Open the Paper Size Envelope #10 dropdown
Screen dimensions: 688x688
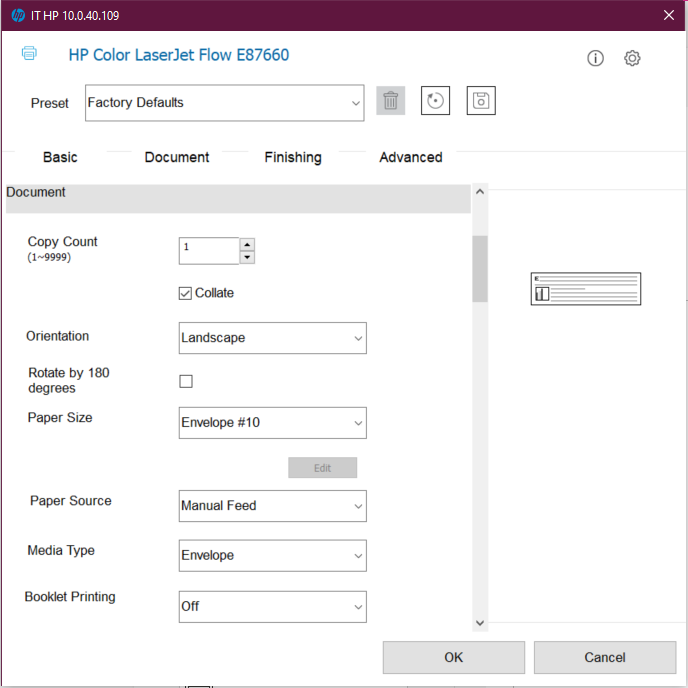272,423
